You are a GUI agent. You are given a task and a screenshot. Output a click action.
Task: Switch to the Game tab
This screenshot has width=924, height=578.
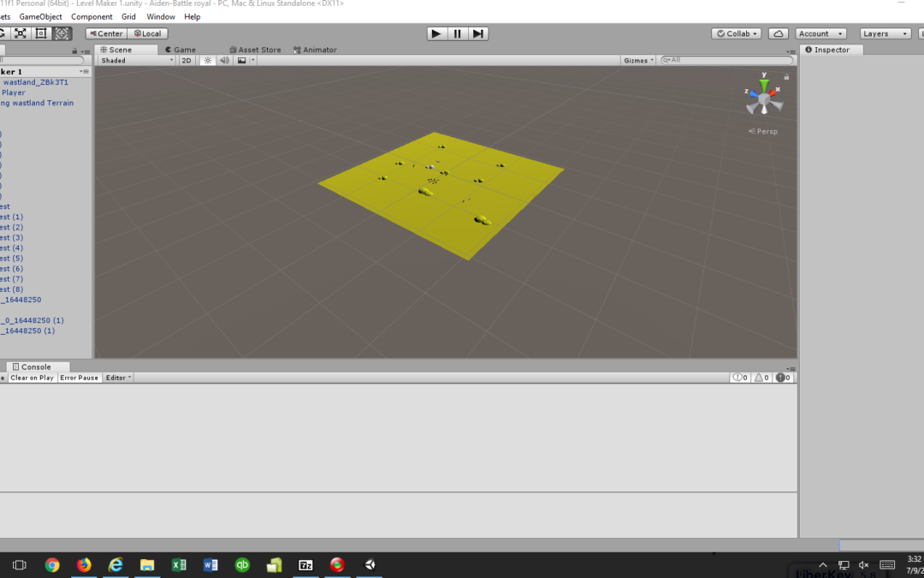tap(181, 50)
